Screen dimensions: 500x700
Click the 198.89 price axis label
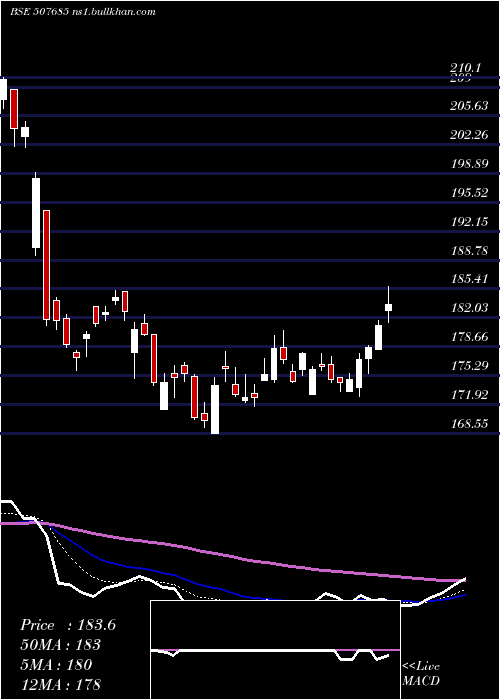[469, 163]
